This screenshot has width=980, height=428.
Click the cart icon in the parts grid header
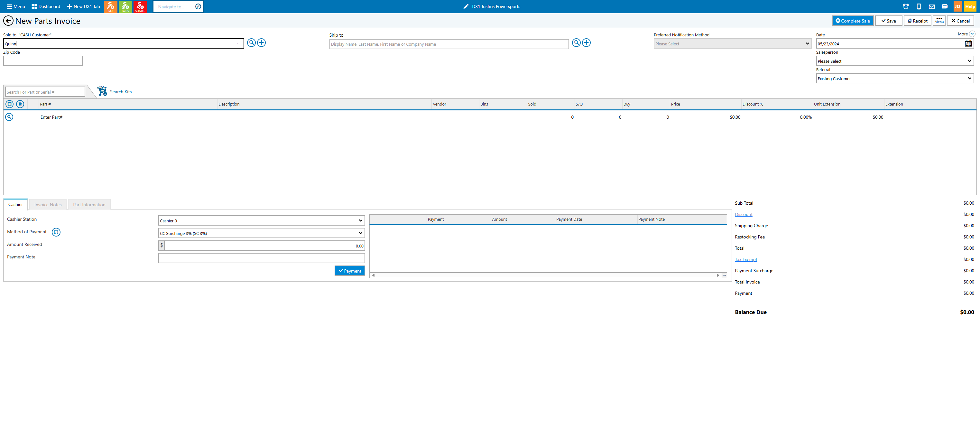point(20,104)
